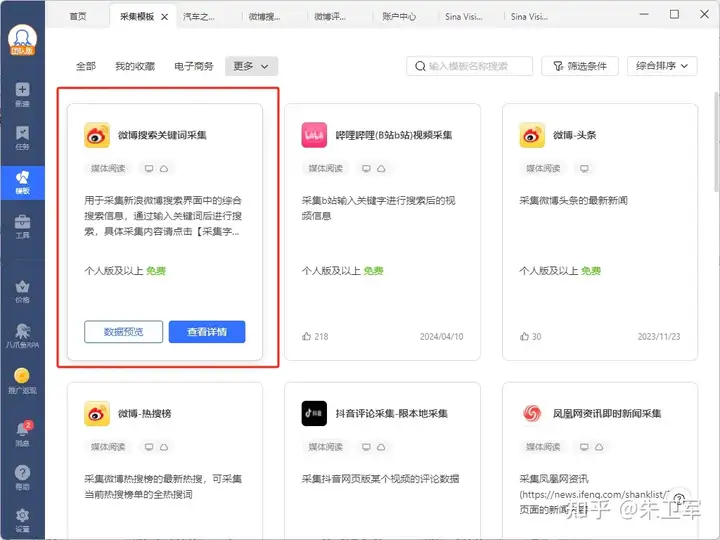Switch to the 首页 tab
The height and width of the screenshot is (540, 720).
pos(78,17)
